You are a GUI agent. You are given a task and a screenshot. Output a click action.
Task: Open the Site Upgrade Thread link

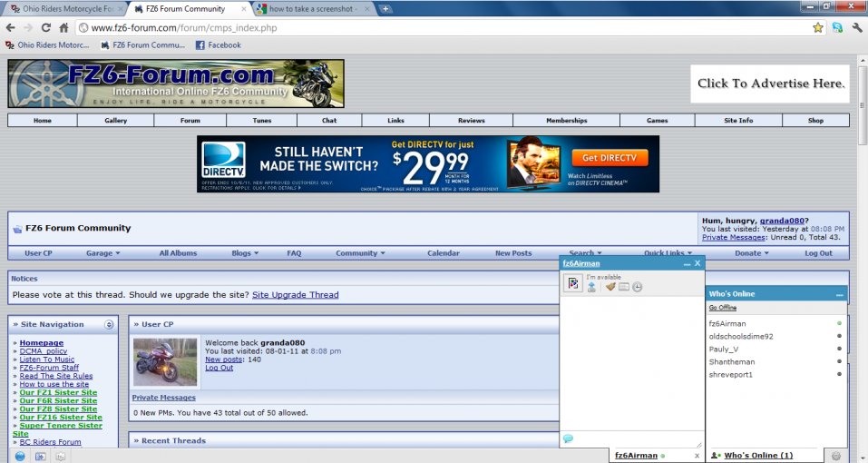[295, 294]
